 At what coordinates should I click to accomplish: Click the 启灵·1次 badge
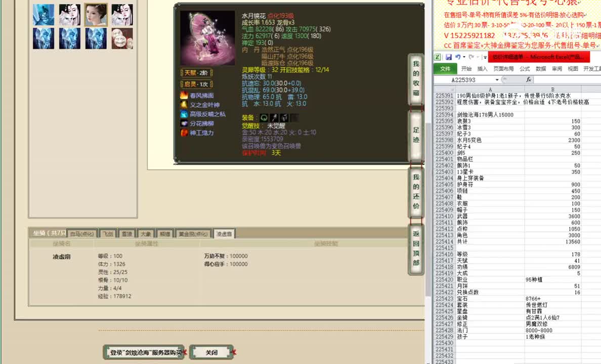196,84
